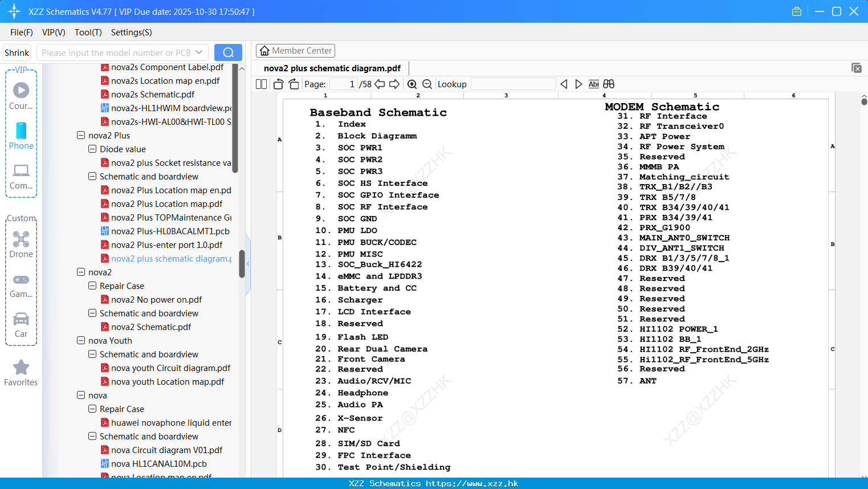Open nova2 Plus Location map.pdf

(167, 204)
